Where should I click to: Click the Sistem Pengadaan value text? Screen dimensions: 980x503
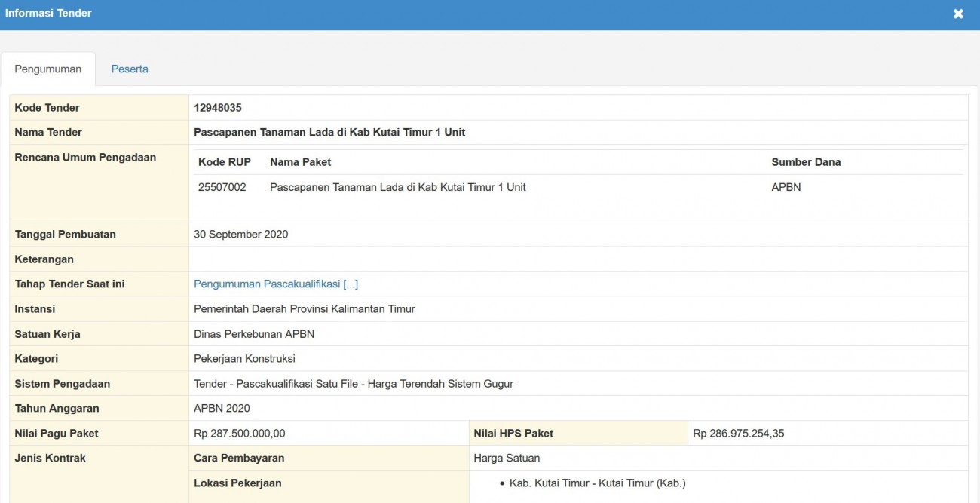coord(354,383)
